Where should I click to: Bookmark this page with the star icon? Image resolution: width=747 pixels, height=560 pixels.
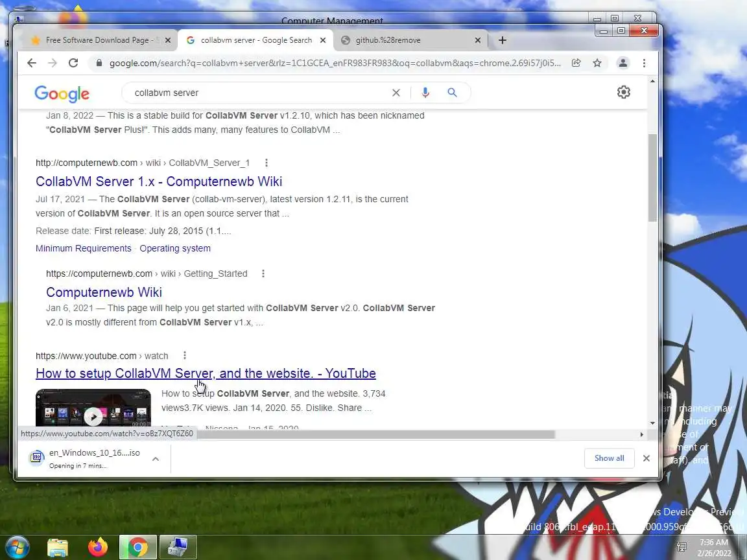[597, 63]
